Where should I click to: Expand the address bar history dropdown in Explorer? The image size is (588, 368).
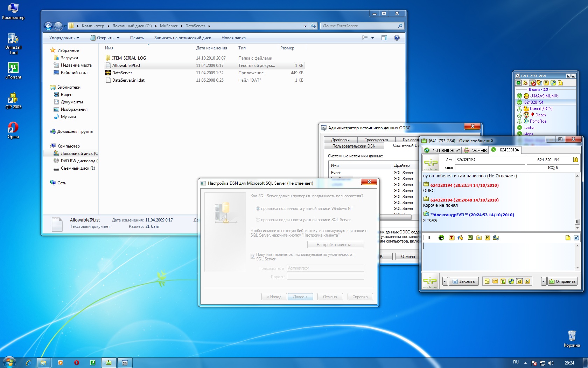305,26
